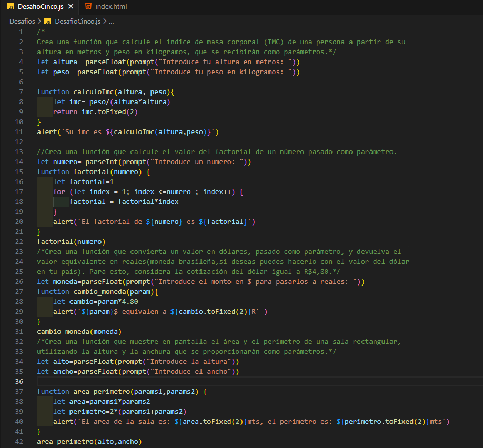Image resolution: width=483 pixels, height=448 pixels.
Task: Click "cambio.toFixed(2)" in the alert
Action: click(213, 312)
